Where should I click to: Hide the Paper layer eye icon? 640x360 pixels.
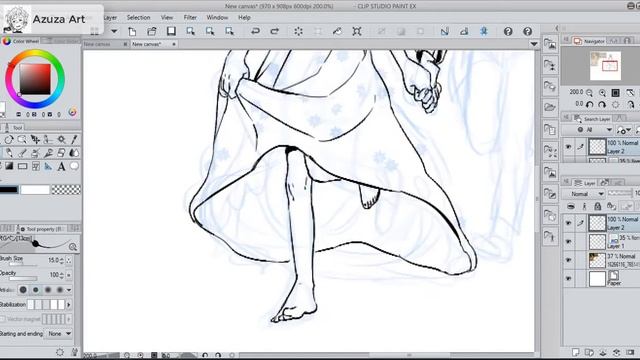click(x=569, y=278)
